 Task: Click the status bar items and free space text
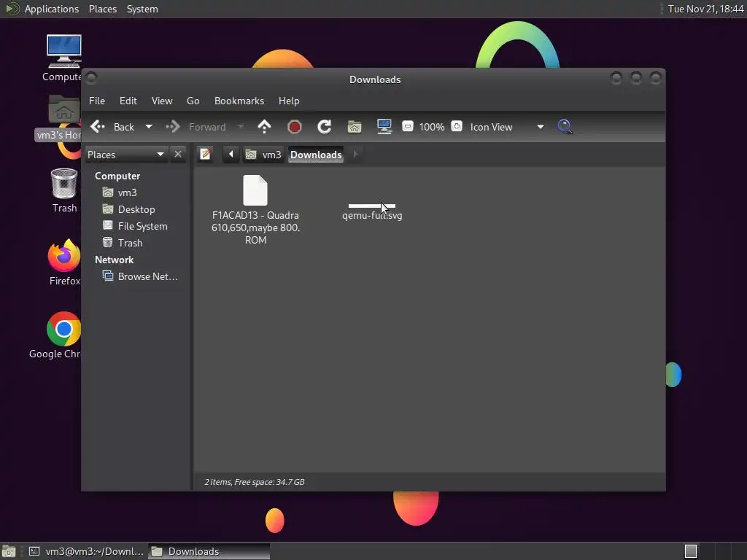pyautogui.click(x=255, y=482)
